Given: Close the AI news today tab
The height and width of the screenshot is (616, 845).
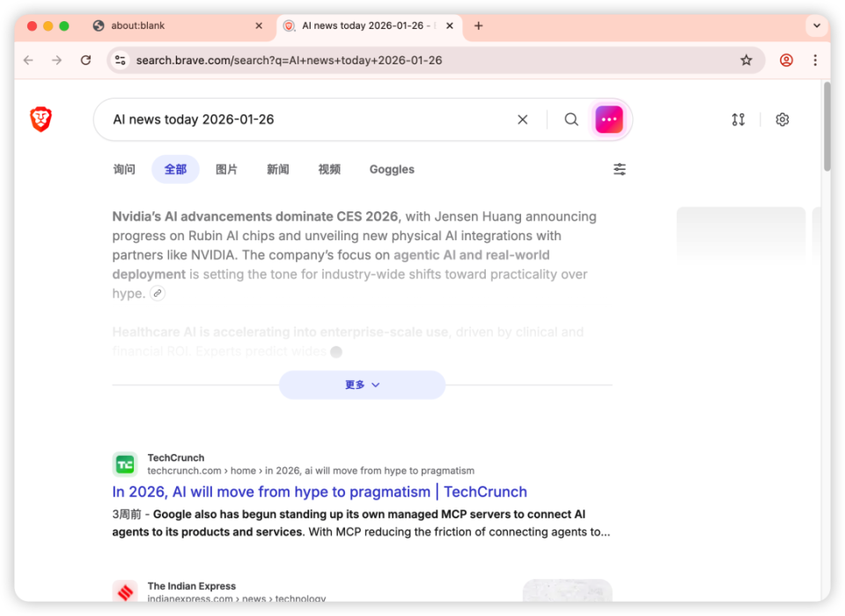Looking at the screenshot, I should tap(450, 26).
